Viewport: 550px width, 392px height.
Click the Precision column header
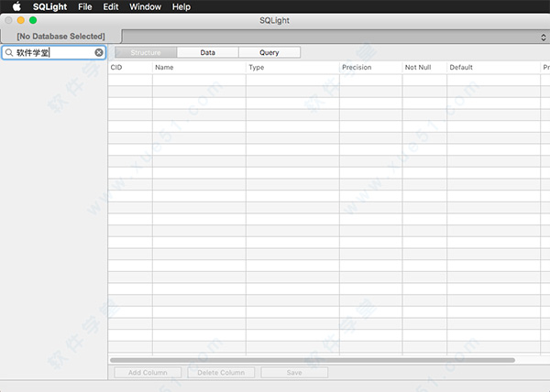[370, 67]
